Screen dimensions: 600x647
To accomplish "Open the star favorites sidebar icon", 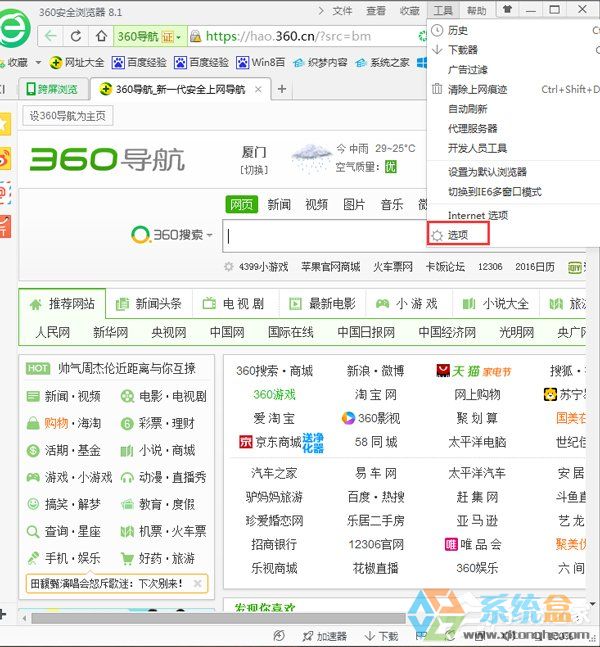I will point(5,124).
